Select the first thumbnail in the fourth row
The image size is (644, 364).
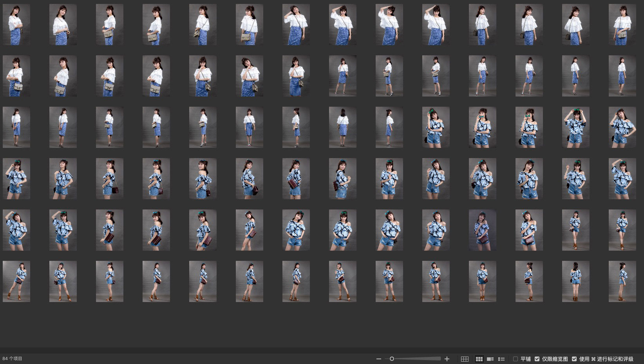point(16,178)
